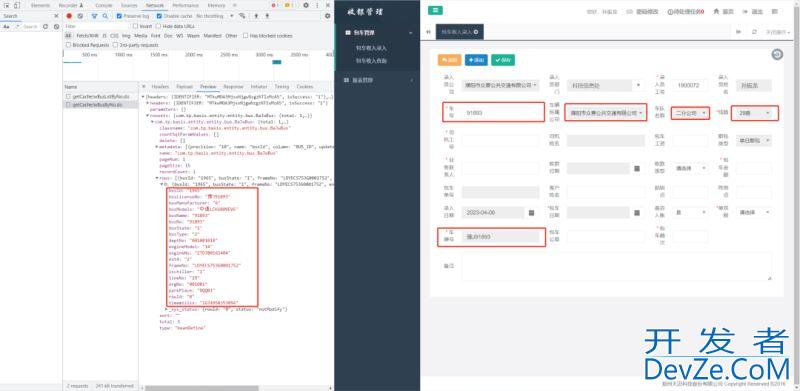Open the No throttling dropdown
Image resolution: width=800 pixels, height=391 pixels.
(x=214, y=16)
